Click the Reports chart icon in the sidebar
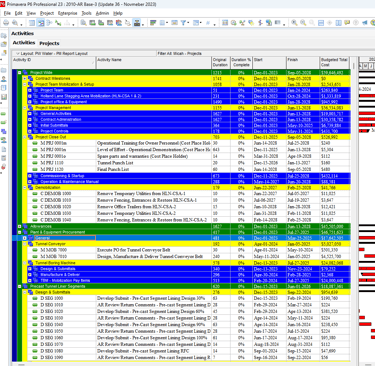 pyautogui.click(x=4, y=97)
